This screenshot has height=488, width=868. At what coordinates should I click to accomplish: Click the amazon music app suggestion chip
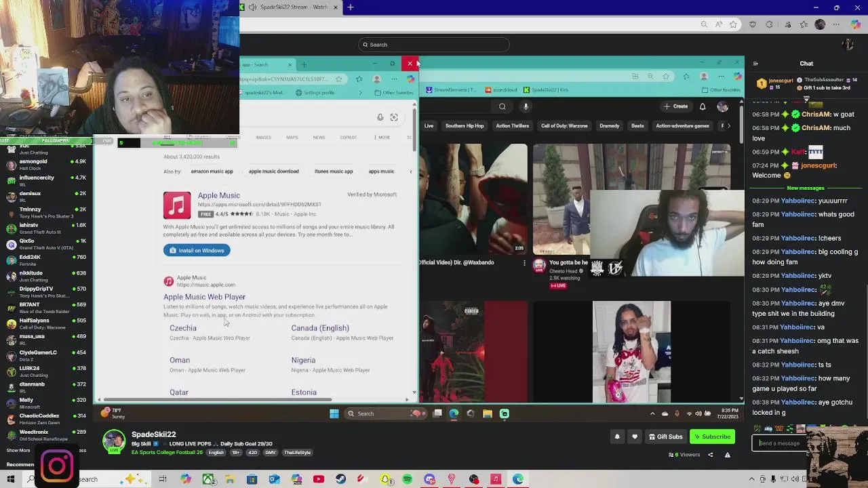[212, 171]
